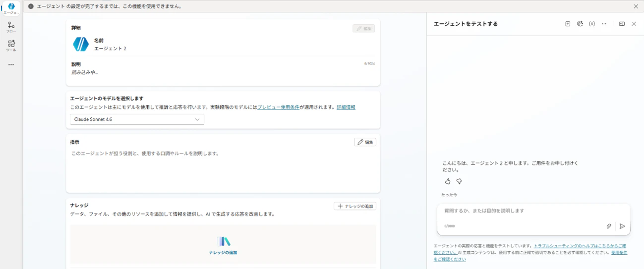Click the 質問するか、または目的を説明します chat input

point(533,211)
